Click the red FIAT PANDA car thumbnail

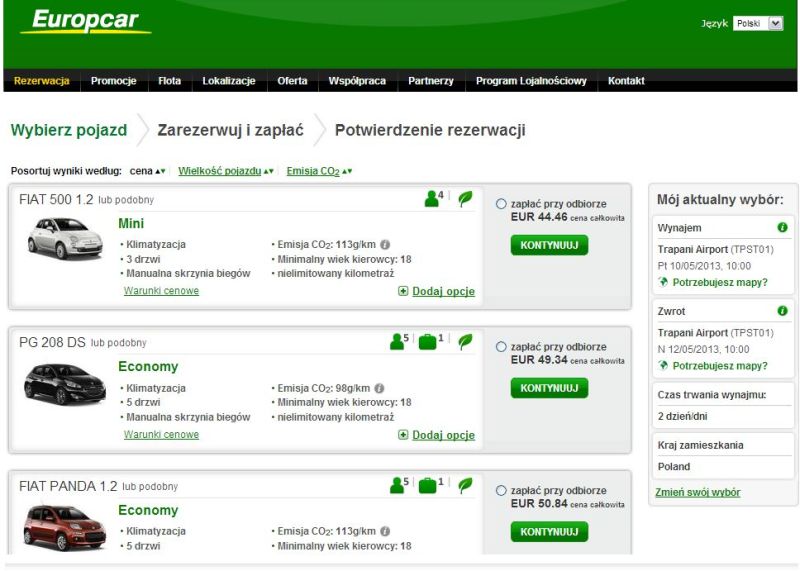(x=65, y=528)
